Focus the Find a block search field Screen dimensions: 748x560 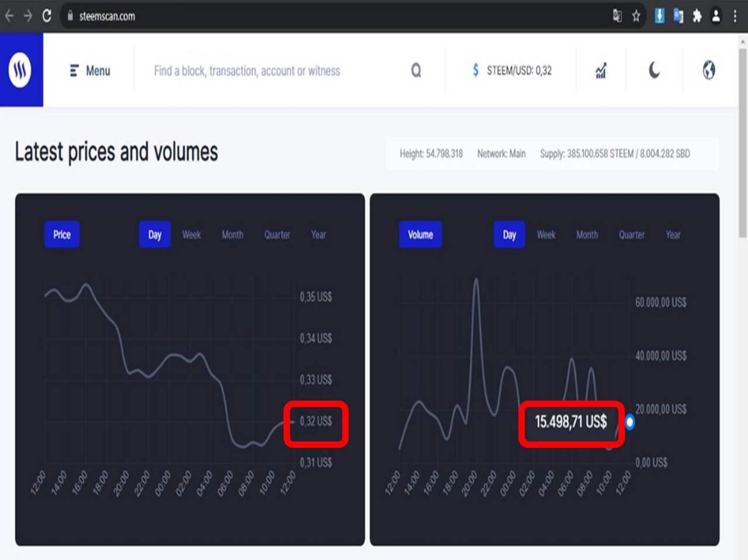[x=247, y=71]
